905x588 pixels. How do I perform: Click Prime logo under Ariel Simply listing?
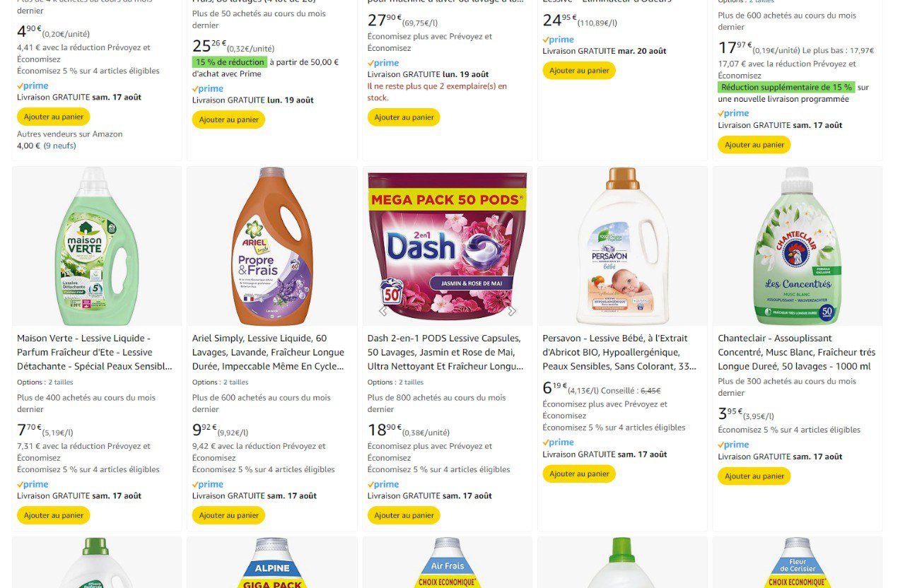point(209,484)
